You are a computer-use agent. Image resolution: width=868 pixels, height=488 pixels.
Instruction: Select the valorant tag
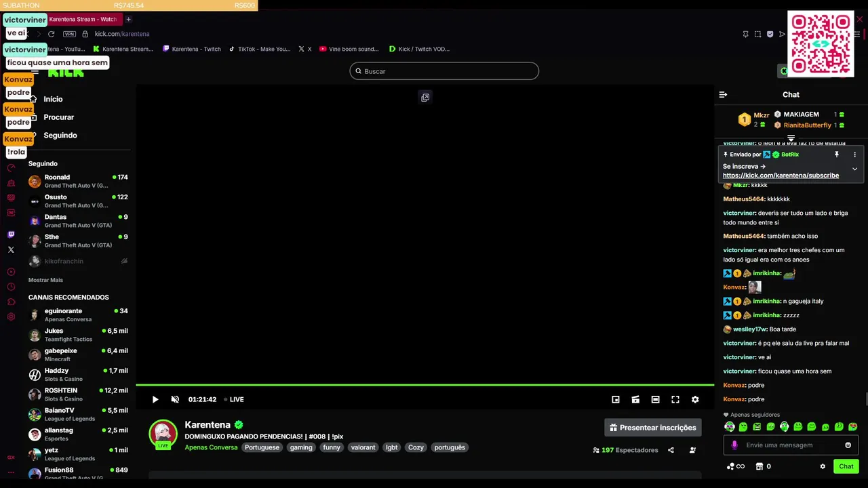point(363,447)
